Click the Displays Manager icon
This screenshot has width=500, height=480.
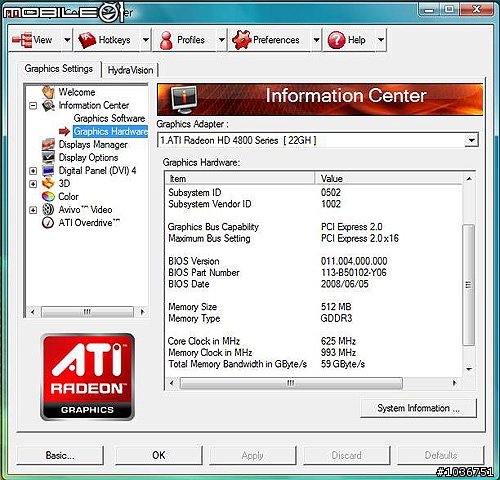(x=48, y=144)
